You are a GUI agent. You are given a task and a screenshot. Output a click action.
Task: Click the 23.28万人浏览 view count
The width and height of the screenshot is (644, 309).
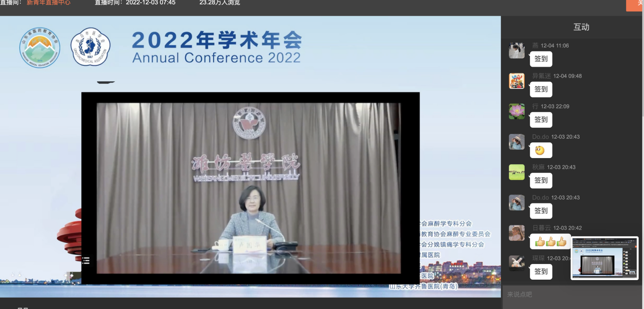tap(220, 2)
